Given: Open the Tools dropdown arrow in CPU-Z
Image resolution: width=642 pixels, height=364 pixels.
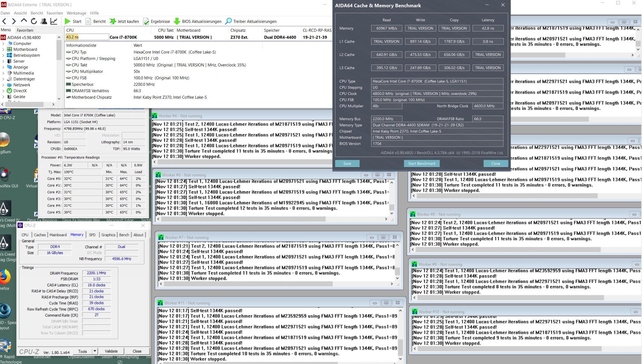Looking at the screenshot, I should tap(95, 351).
